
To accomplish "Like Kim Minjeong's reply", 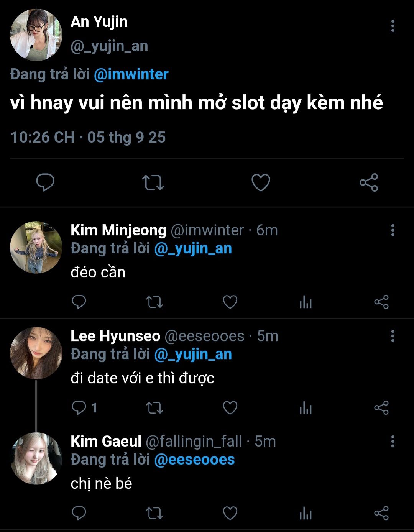I will click(230, 302).
